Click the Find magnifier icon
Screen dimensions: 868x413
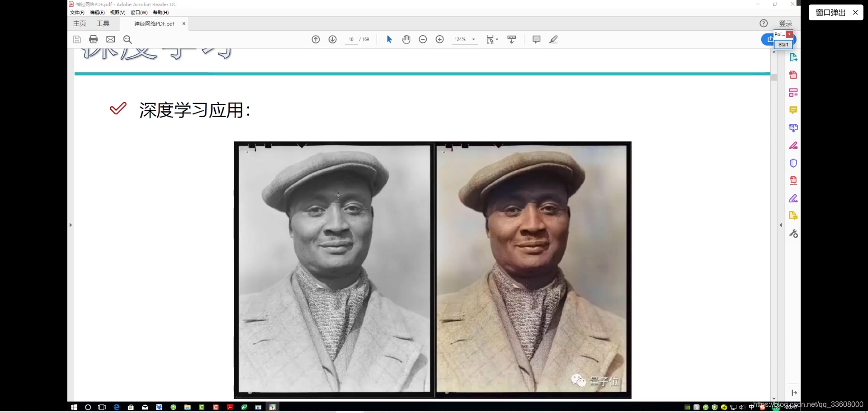coord(127,39)
